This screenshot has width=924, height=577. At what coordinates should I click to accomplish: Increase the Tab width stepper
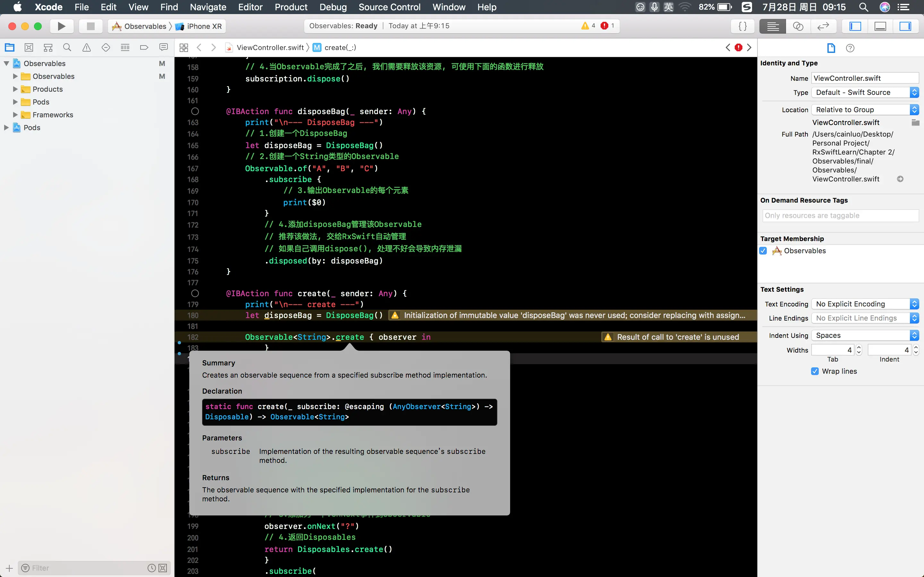pyautogui.click(x=859, y=347)
